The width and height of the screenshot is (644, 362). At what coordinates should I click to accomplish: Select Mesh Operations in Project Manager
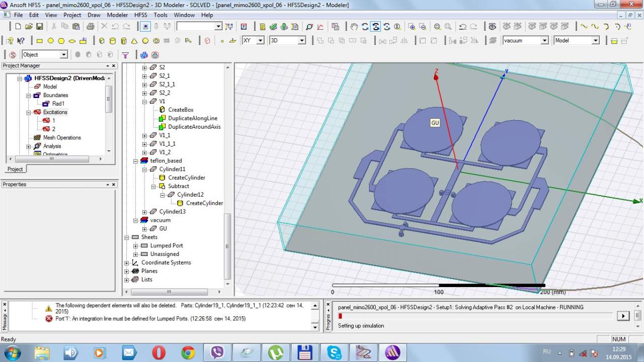(61, 138)
